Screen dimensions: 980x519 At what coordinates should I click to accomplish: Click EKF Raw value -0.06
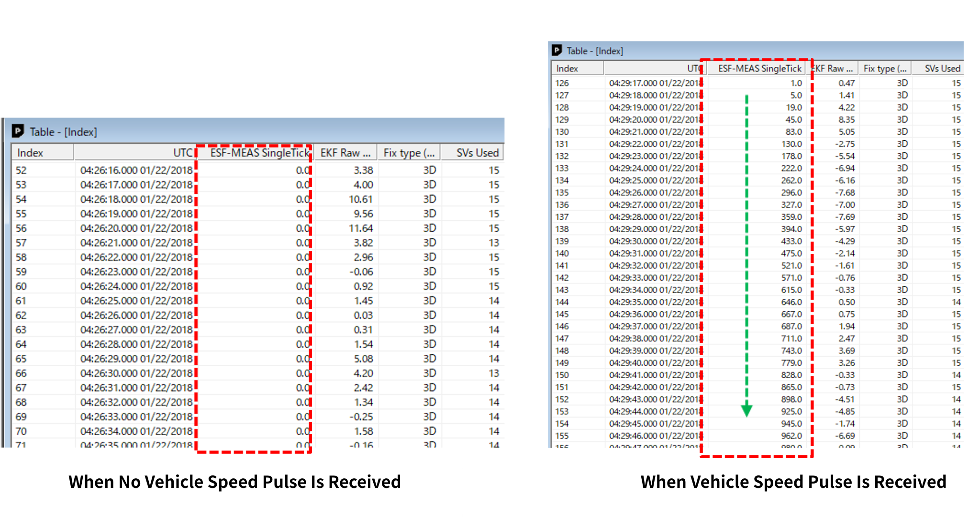(361, 271)
